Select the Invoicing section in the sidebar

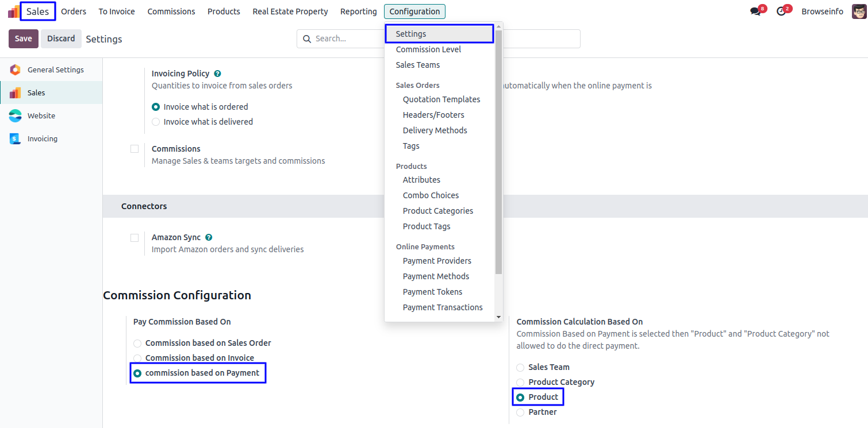42,138
